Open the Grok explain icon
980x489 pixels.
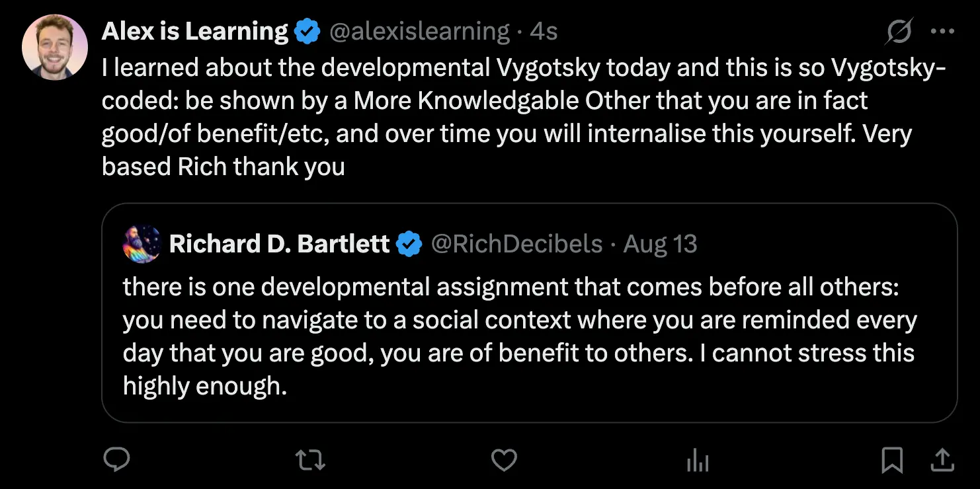901,31
